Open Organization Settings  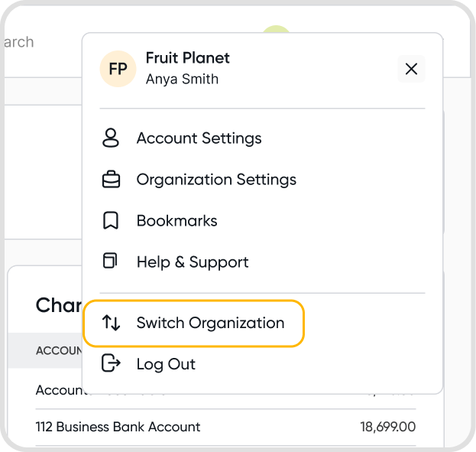click(216, 180)
